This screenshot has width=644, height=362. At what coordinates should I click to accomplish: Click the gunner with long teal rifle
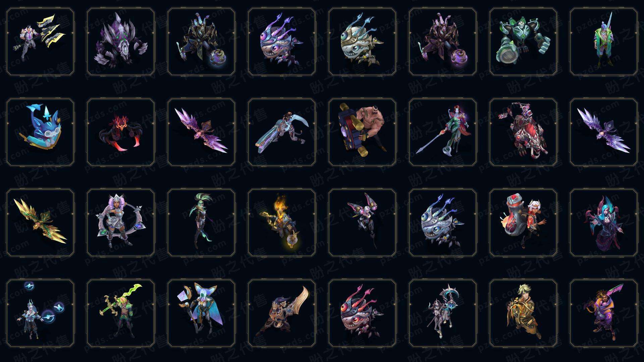coord(282,132)
